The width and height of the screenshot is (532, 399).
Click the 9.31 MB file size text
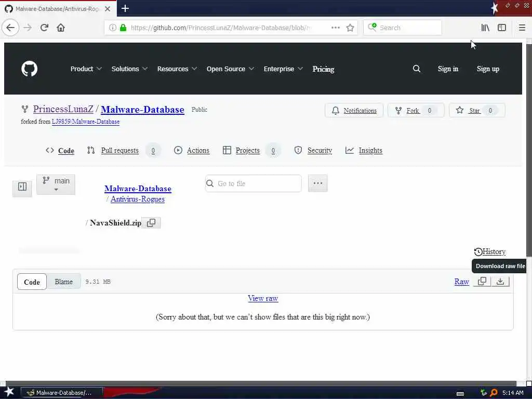tap(98, 282)
